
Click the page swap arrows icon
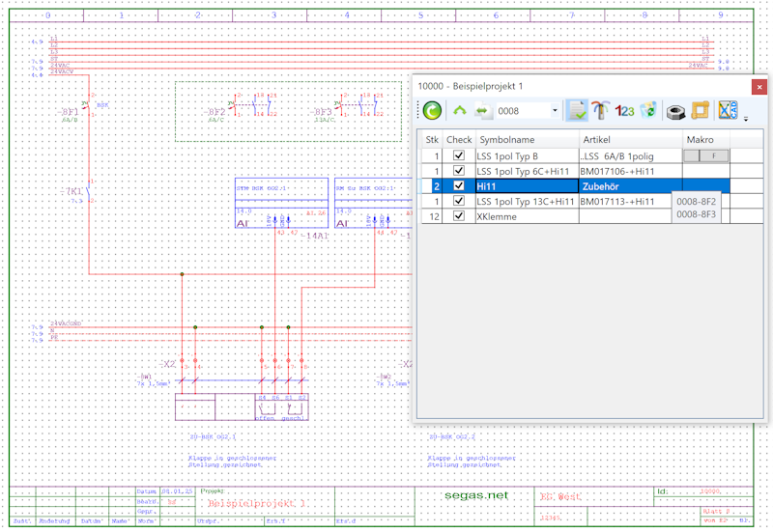482,110
